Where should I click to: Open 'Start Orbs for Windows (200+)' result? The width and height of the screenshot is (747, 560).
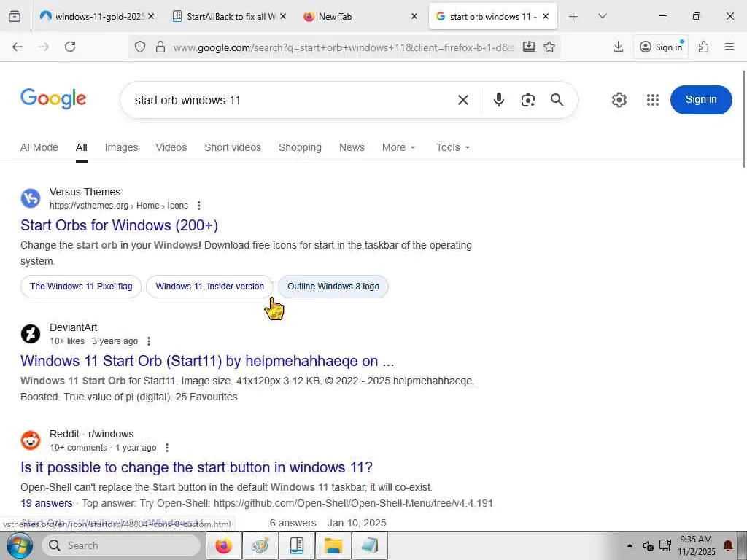tap(119, 225)
